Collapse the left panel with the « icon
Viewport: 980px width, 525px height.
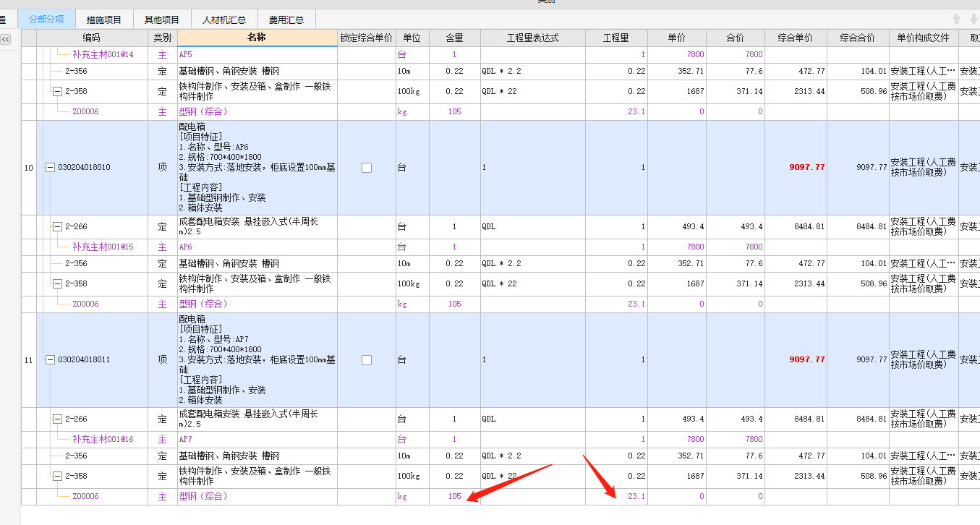coord(6,39)
